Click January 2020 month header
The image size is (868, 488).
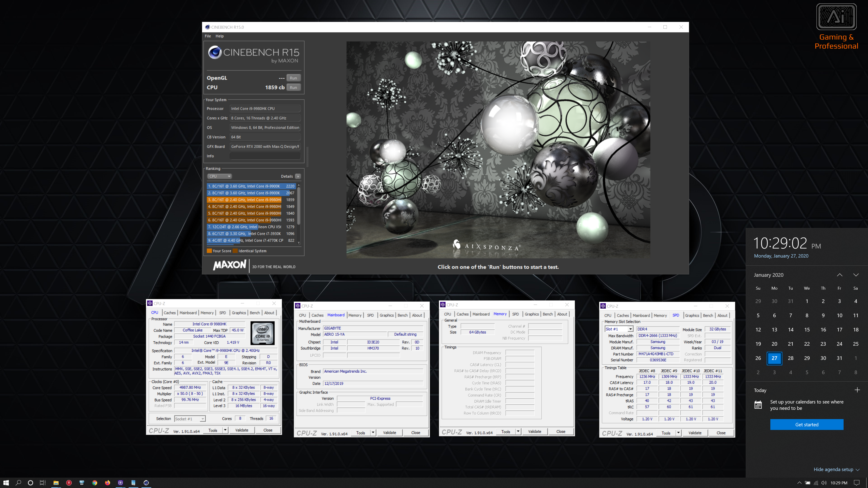tap(769, 275)
